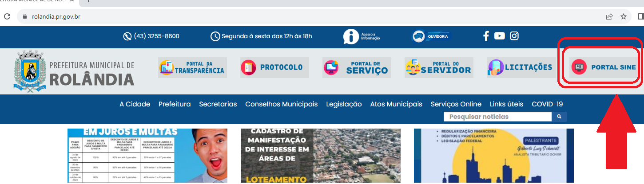Select the COVID-19 menu item

point(547,104)
